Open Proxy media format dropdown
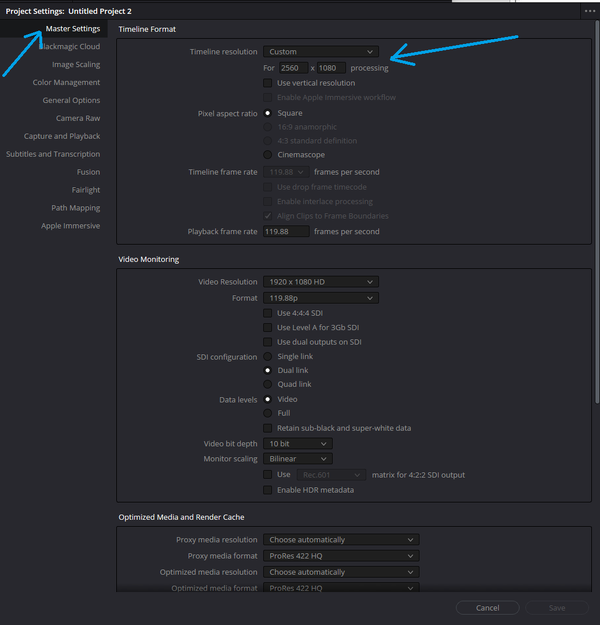 (340, 556)
